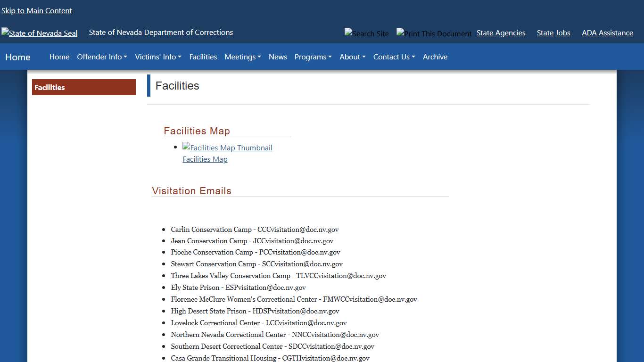Click the State of Nevada Seal logo
This screenshot has height=362, width=644.
tap(39, 33)
